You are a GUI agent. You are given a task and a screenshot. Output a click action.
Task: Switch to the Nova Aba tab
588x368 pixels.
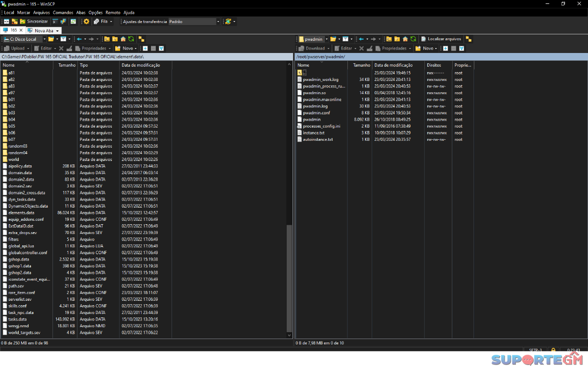[44, 30]
